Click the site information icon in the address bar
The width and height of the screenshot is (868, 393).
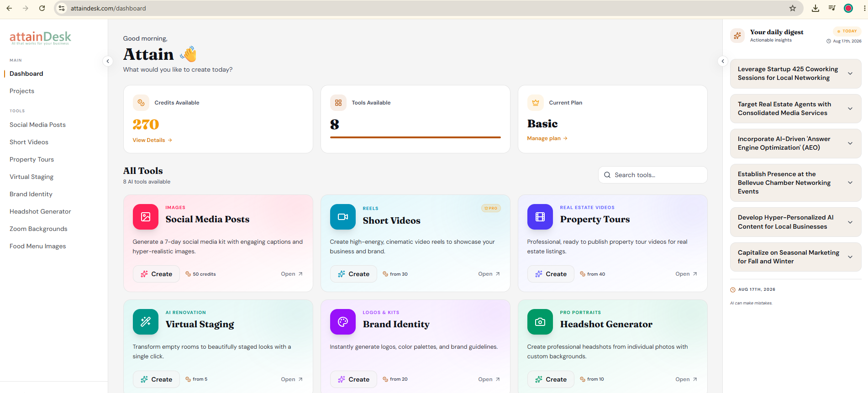click(62, 8)
